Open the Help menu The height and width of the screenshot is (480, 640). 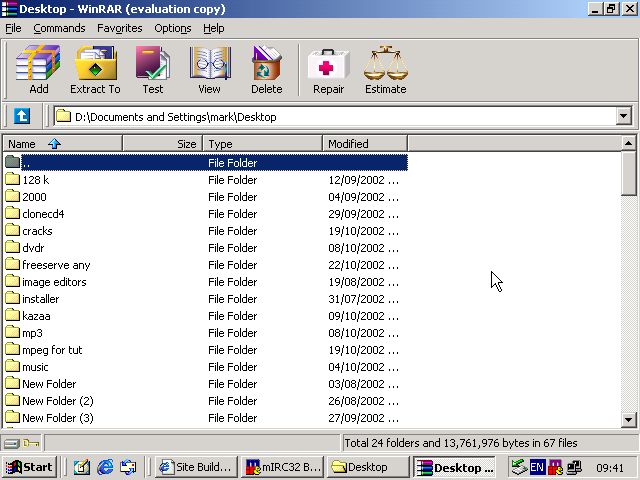[214, 28]
